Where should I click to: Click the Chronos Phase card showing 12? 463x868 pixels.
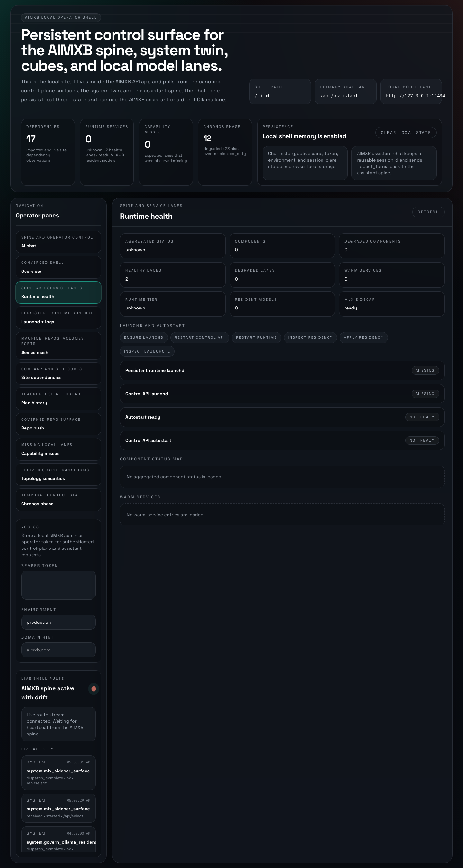[225, 152]
